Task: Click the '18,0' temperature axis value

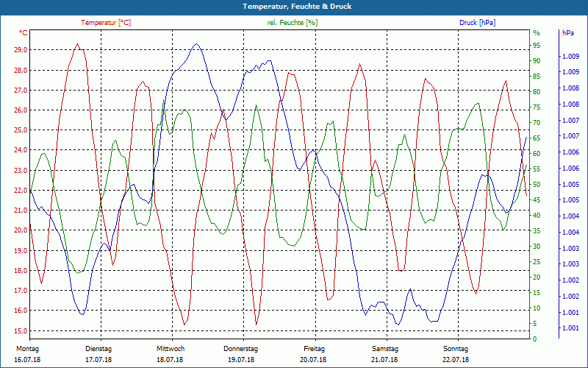Action: click(x=21, y=270)
